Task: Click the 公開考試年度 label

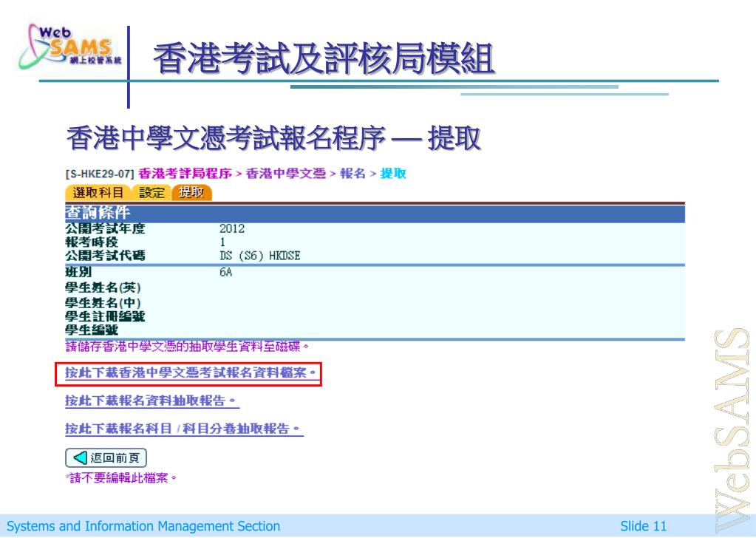Action: (105, 228)
